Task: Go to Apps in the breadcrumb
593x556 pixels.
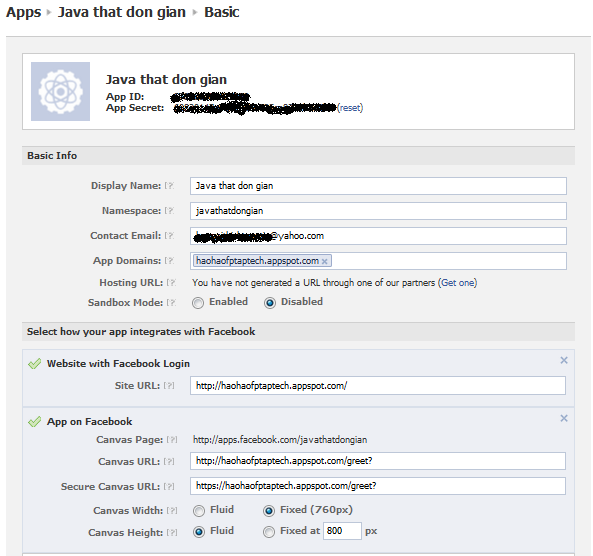Action: pos(23,12)
